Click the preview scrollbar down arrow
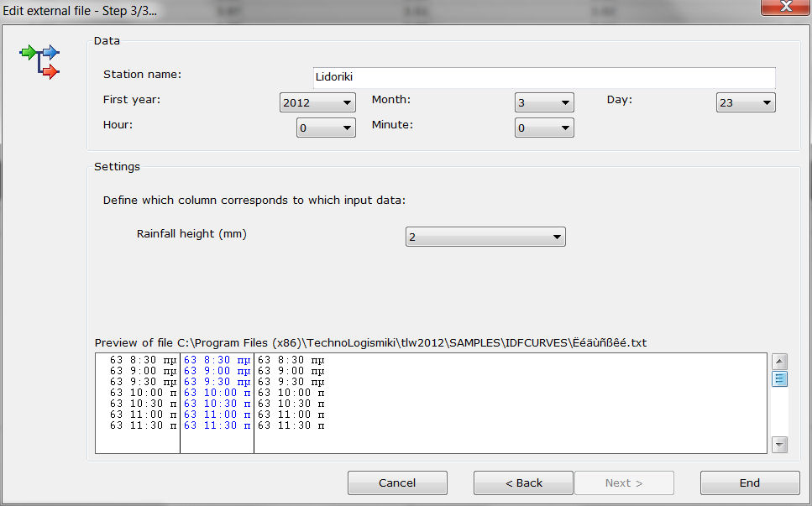The image size is (812, 506). pos(779,445)
